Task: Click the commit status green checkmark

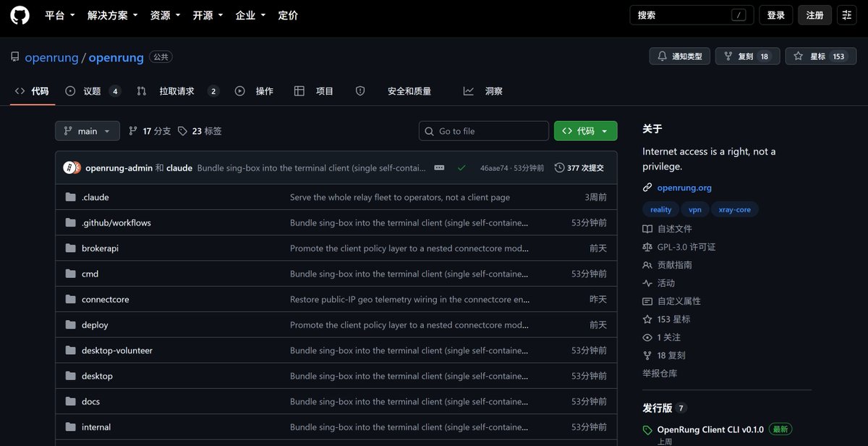Action: 461,168
